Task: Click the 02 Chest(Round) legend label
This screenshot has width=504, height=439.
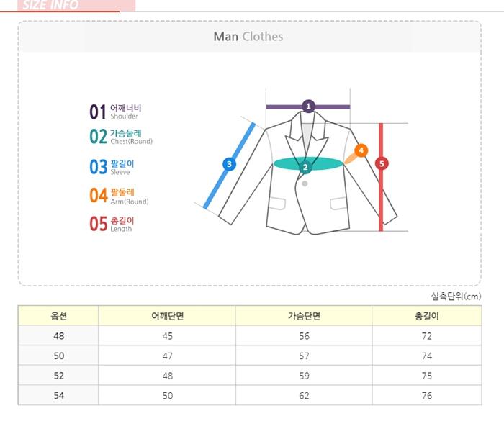Action: tap(121, 137)
